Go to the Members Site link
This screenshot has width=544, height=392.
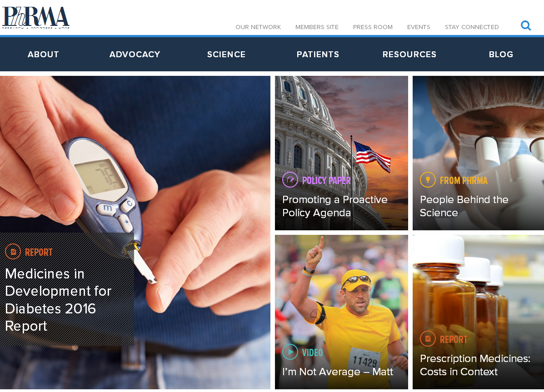tap(317, 27)
